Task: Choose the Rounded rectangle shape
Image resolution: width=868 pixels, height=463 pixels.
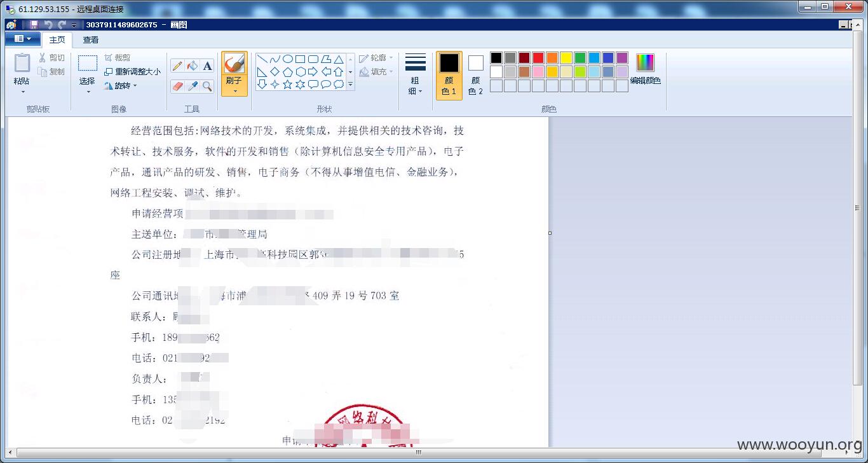Action: pos(313,59)
